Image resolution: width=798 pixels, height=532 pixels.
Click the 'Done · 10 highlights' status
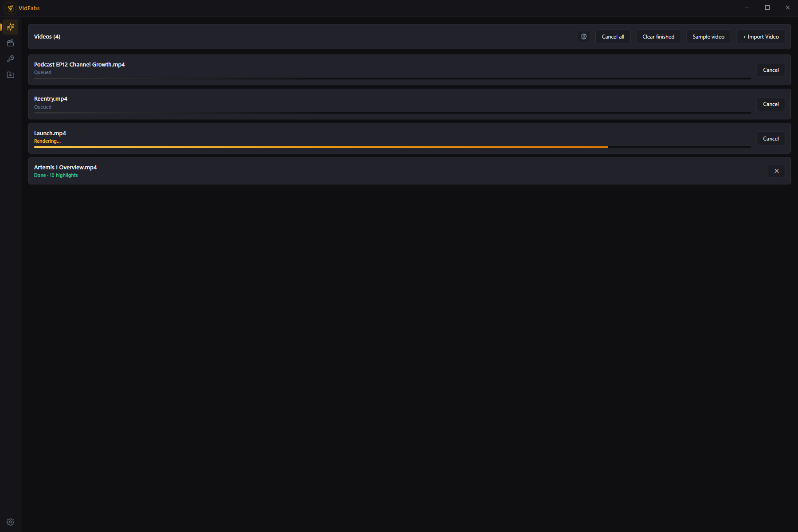coord(56,176)
